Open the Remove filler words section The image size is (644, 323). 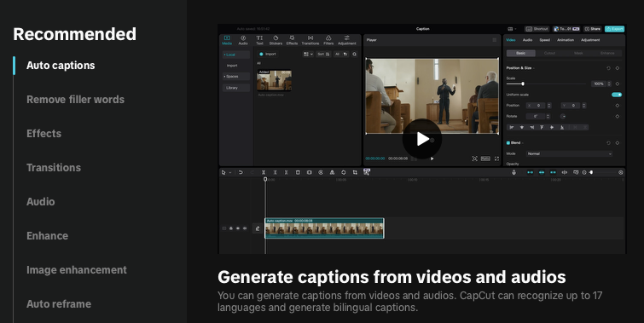point(75,100)
